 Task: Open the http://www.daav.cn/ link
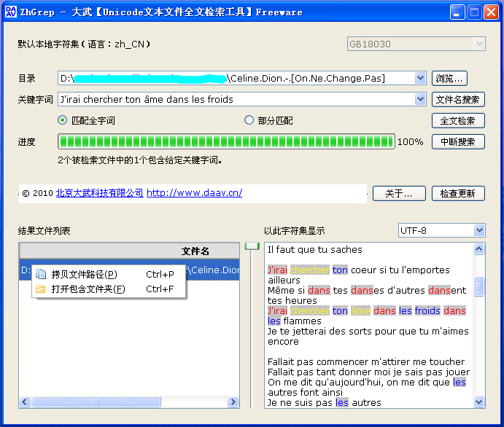click(x=195, y=193)
